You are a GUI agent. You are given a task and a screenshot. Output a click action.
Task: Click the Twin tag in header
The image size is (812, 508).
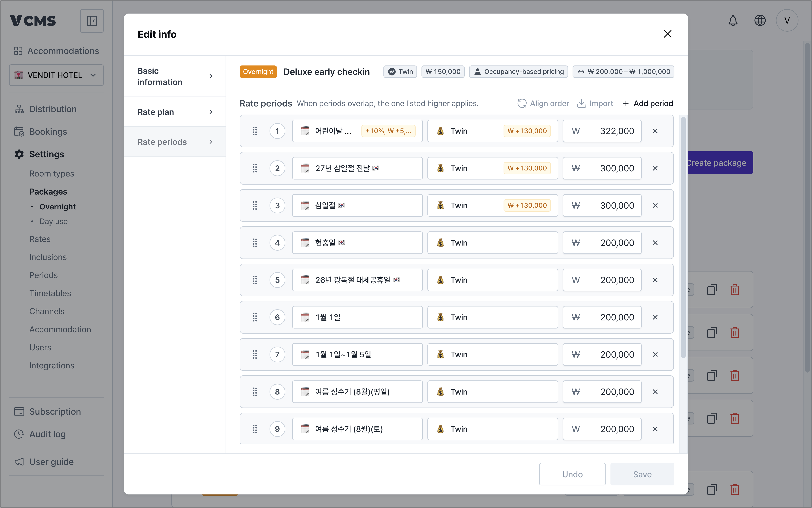coord(400,71)
